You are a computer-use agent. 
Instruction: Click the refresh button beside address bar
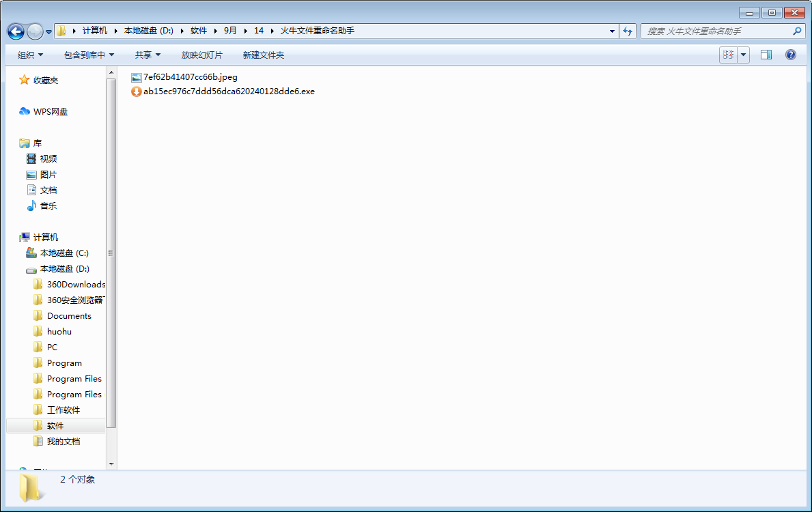[628, 31]
